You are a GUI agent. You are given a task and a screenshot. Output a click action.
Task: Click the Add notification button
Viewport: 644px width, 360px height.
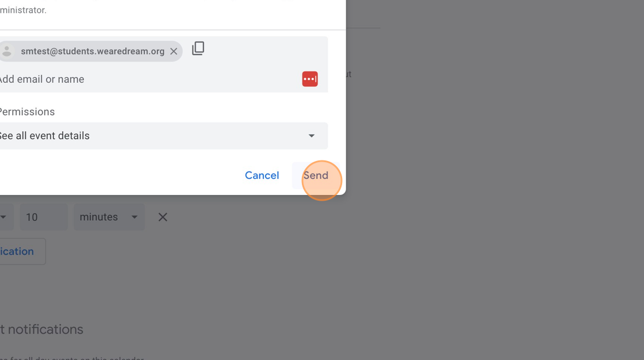pos(22,251)
